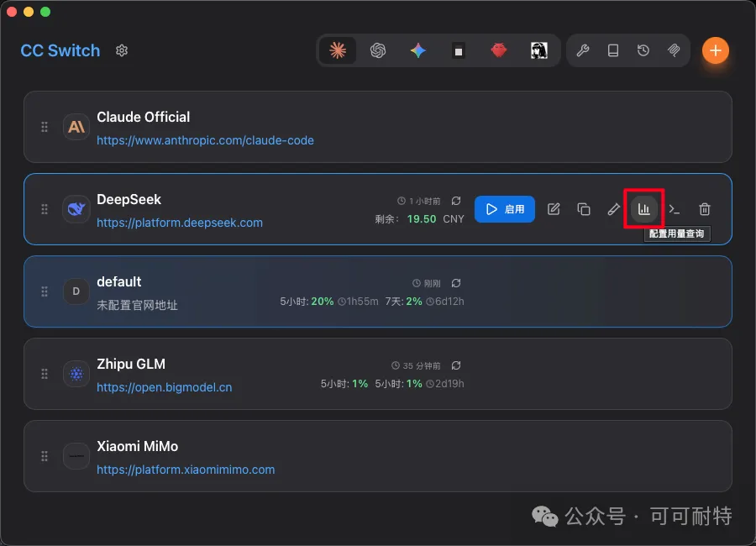Select the default provider name
Image resolution: width=756 pixels, height=546 pixels.
click(119, 281)
